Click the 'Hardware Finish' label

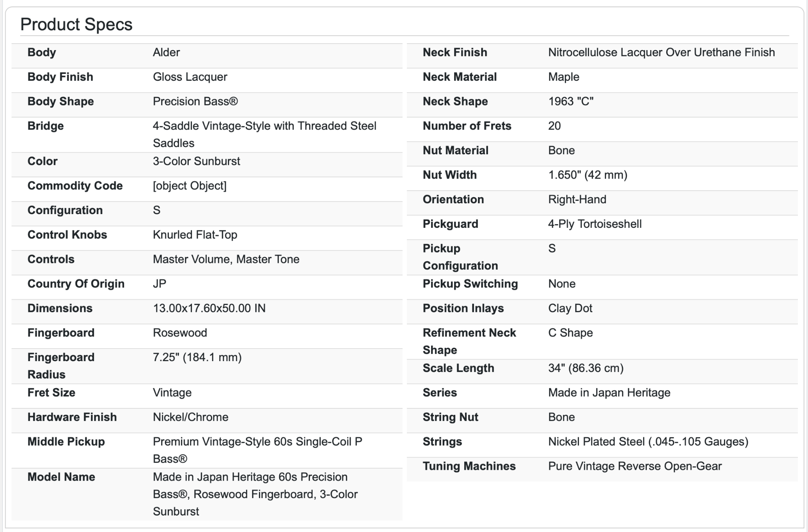pos(72,417)
